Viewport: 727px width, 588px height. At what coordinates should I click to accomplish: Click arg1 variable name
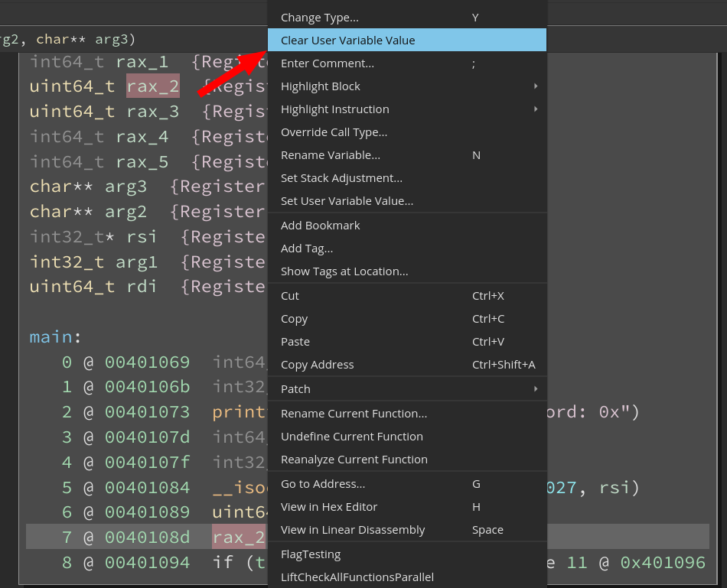tap(137, 262)
